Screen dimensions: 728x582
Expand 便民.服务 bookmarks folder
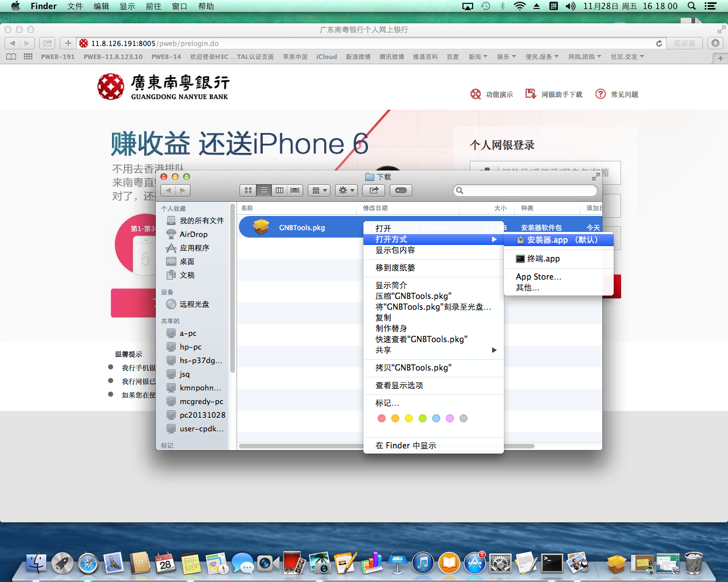pos(542,57)
